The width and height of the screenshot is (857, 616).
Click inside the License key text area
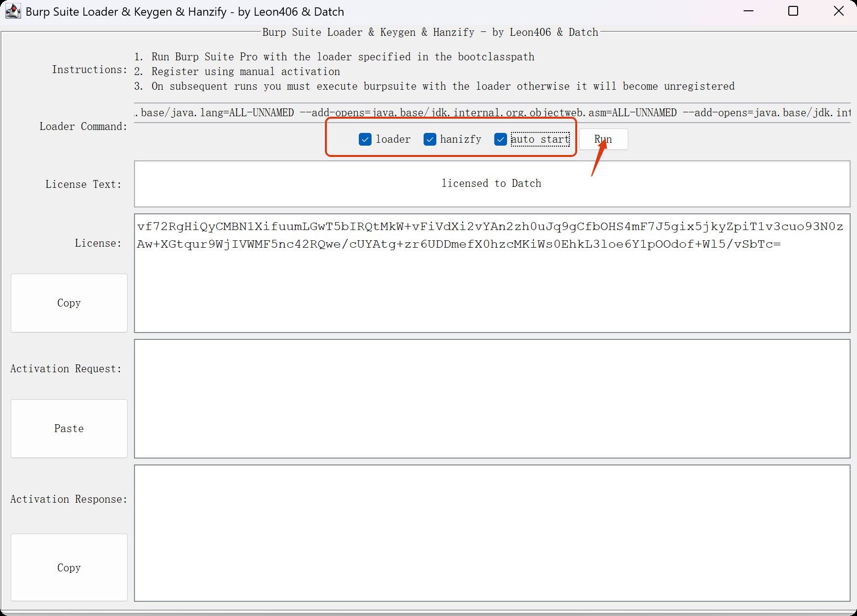(492, 289)
